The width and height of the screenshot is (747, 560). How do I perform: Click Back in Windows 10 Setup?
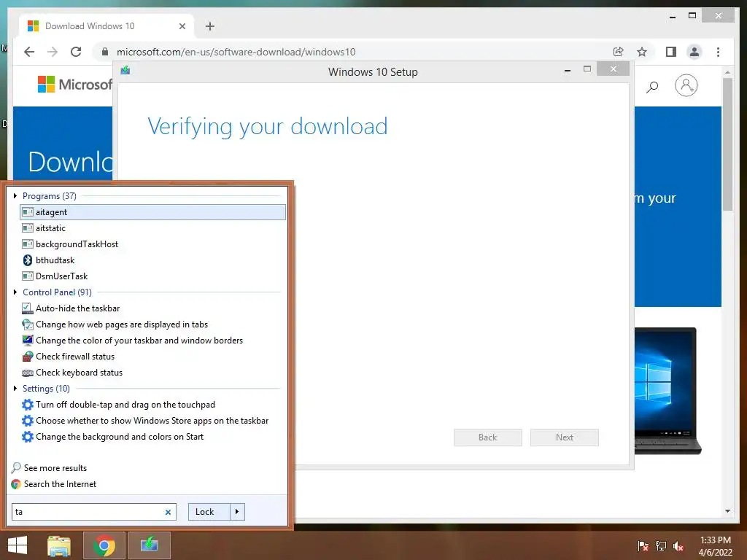pyautogui.click(x=488, y=437)
